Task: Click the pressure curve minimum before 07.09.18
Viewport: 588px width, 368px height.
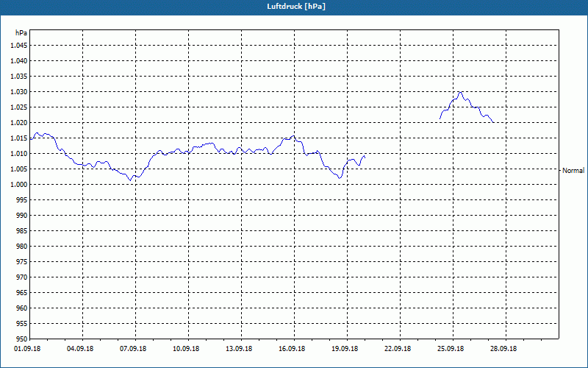Action: pos(130,180)
